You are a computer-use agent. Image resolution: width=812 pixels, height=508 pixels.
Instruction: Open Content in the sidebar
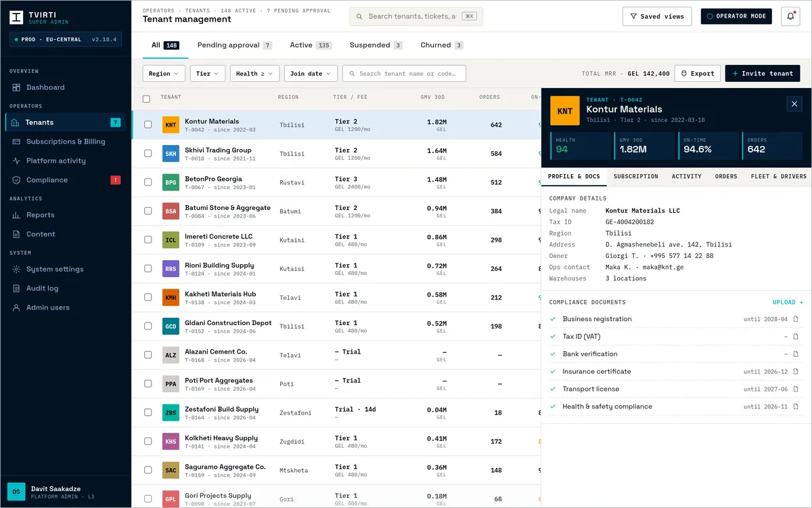[x=66, y=234]
